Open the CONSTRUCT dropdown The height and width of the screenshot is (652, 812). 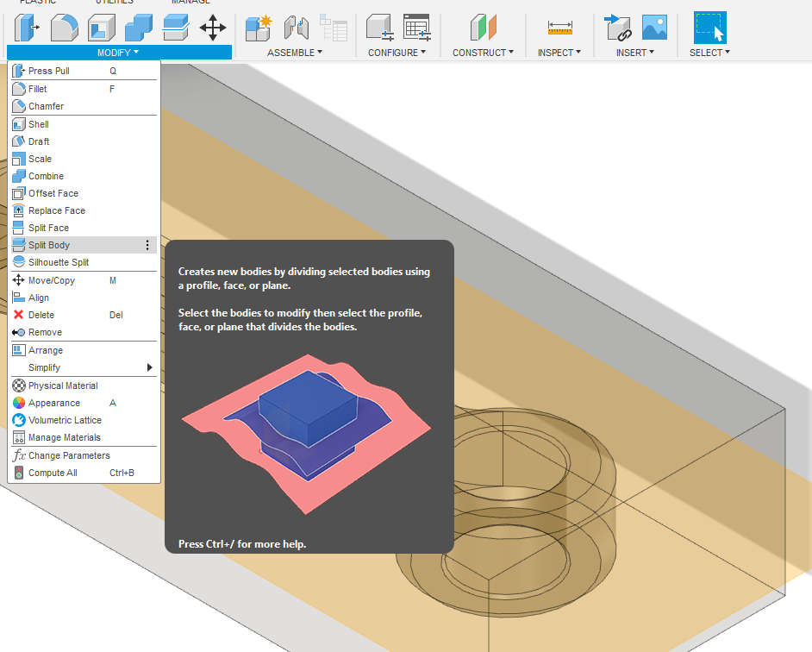[x=484, y=53]
